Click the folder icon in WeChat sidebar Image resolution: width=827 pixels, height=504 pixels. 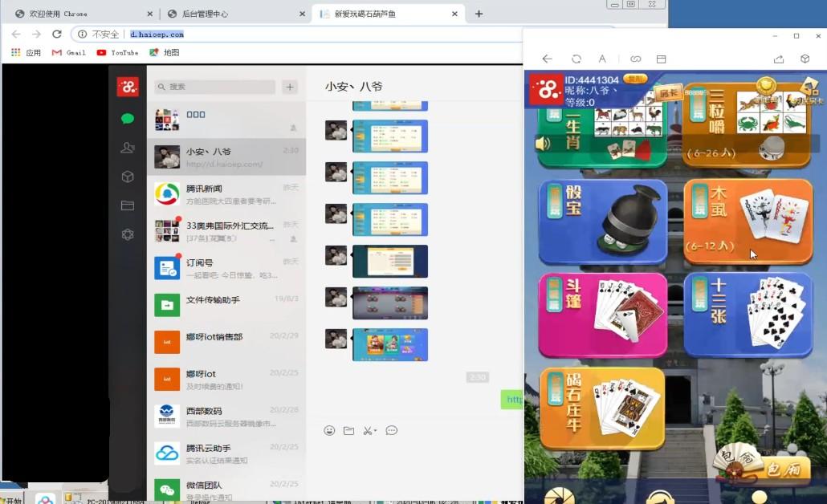tap(127, 205)
